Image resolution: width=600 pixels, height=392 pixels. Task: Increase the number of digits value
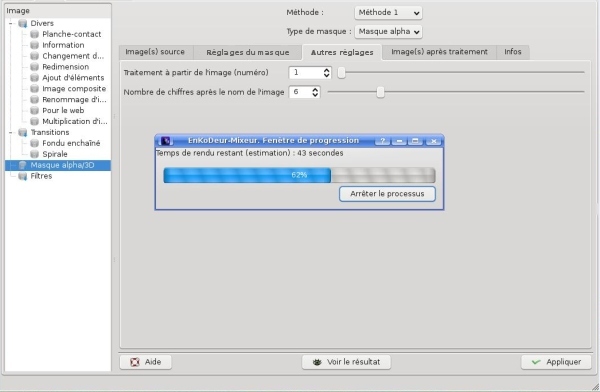coord(315,90)
